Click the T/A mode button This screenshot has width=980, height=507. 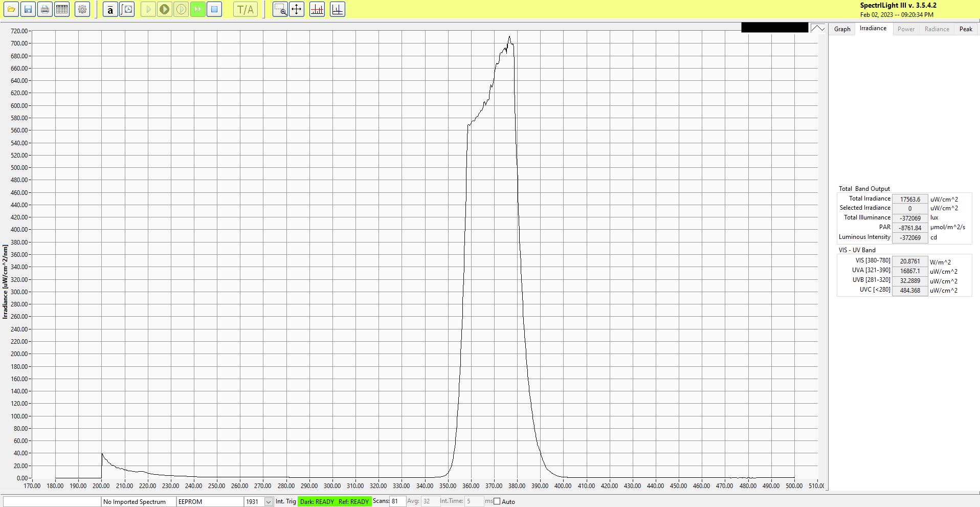coord(246,9)
